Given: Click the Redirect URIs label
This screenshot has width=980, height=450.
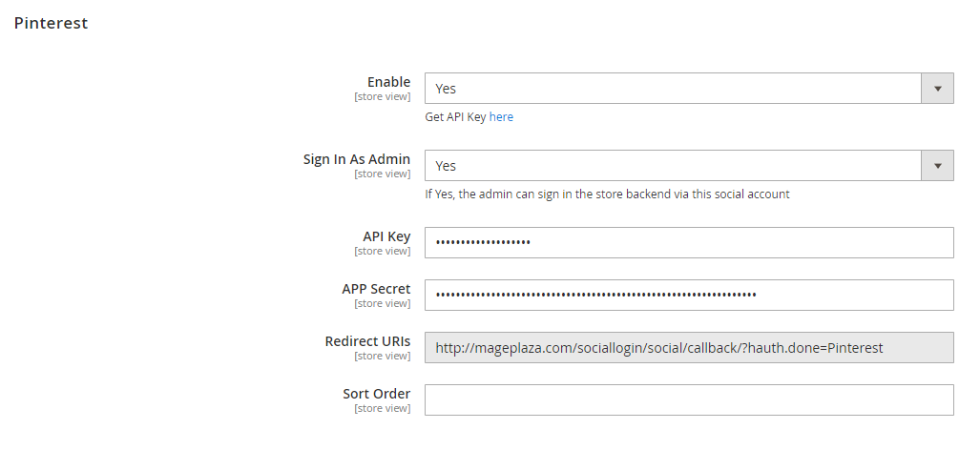Looking at the screenshot, I should [367, 341].
